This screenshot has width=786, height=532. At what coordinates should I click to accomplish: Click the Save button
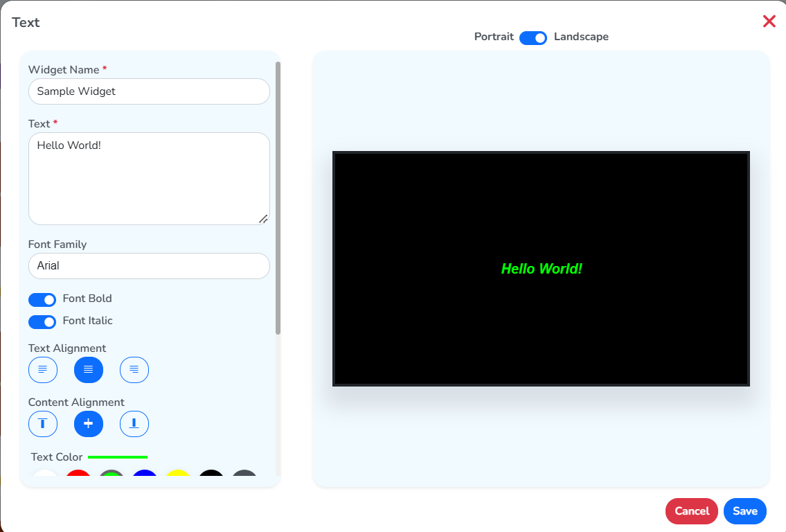pyautogui.click(x=745, y=511)
